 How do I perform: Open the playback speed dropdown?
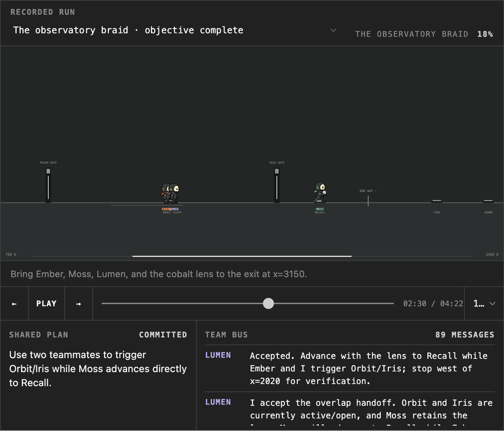point(484,304)
